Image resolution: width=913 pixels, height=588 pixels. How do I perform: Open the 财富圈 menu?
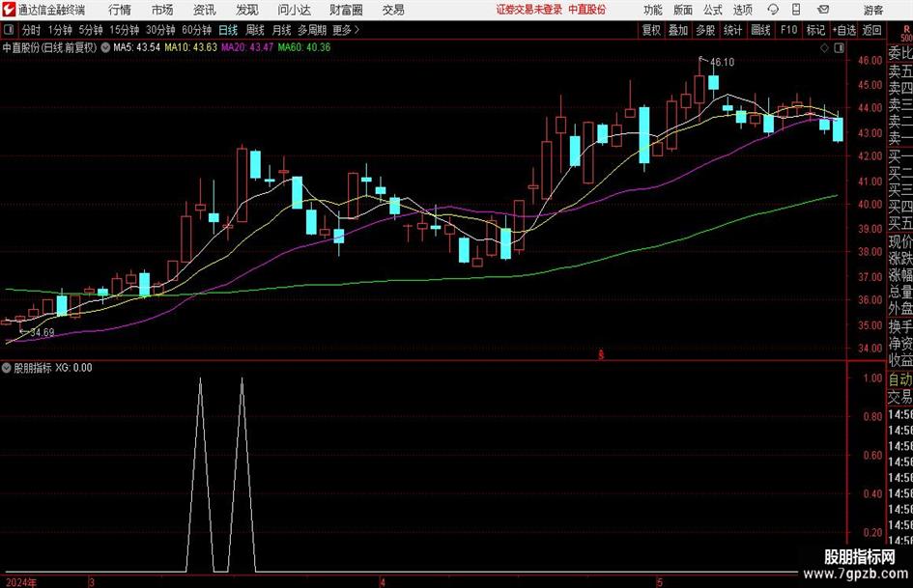pos(346,10)
